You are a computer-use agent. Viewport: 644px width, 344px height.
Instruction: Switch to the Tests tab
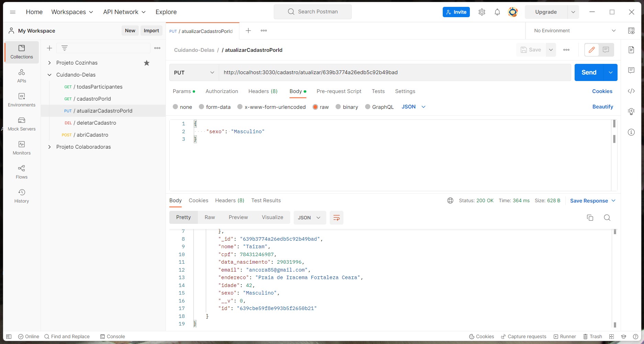(378, 91)
